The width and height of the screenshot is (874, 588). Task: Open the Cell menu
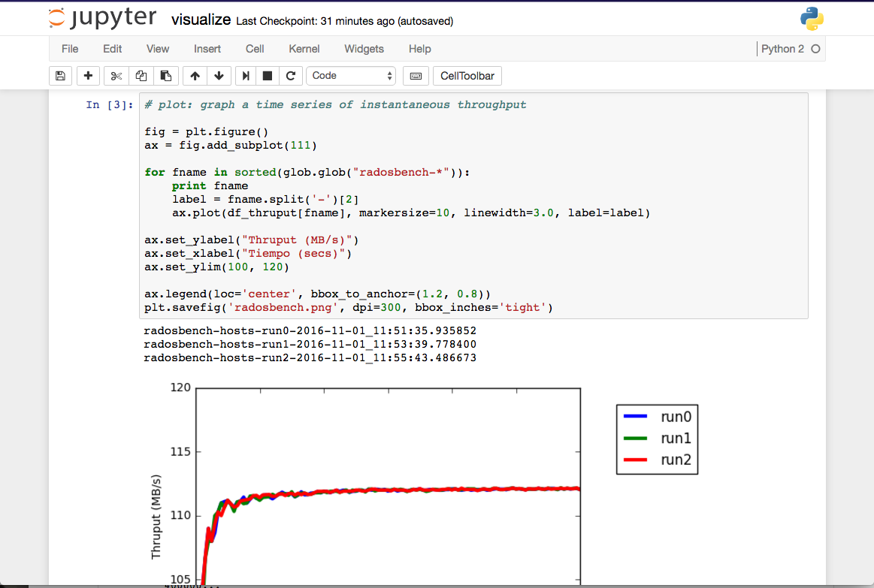pyautogui.click(x=255, y=49)
